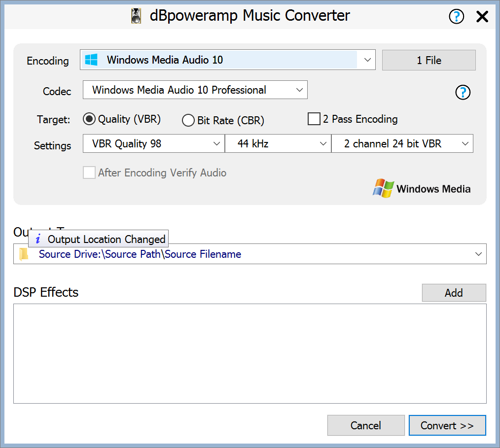Cancel the conversion dialog

tap(366, 425)
